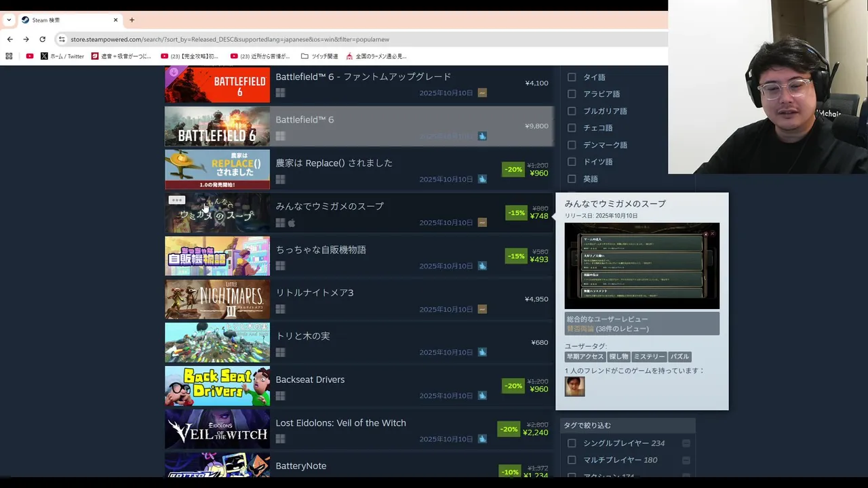
Task: Close the Steam 検索 tab
Action: 115,20
